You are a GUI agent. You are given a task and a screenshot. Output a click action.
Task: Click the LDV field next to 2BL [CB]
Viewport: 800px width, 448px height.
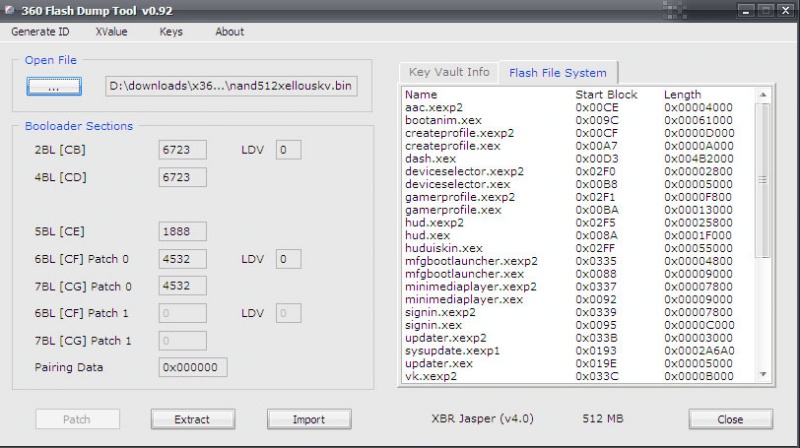pyautogui.click(x=288, y=150)
